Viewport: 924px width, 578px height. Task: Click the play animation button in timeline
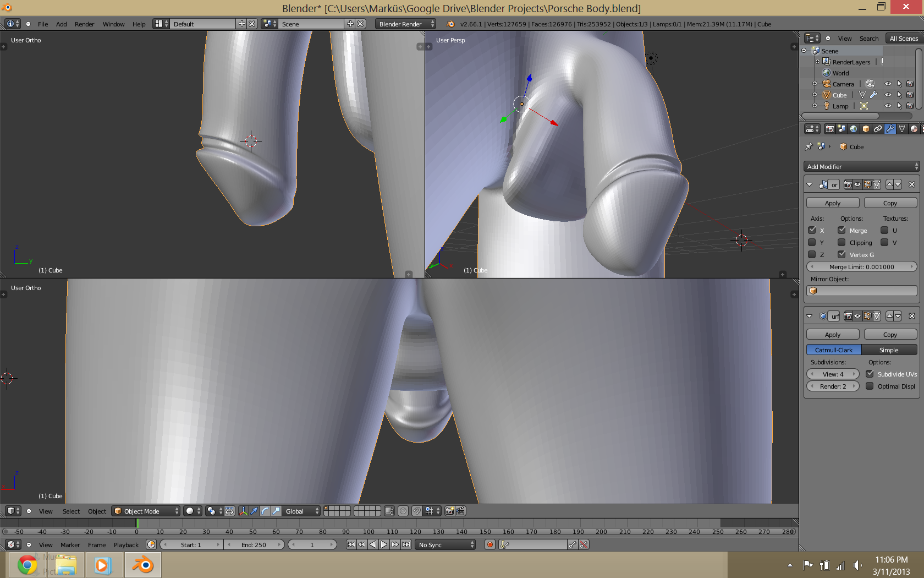tap(384, 545)
